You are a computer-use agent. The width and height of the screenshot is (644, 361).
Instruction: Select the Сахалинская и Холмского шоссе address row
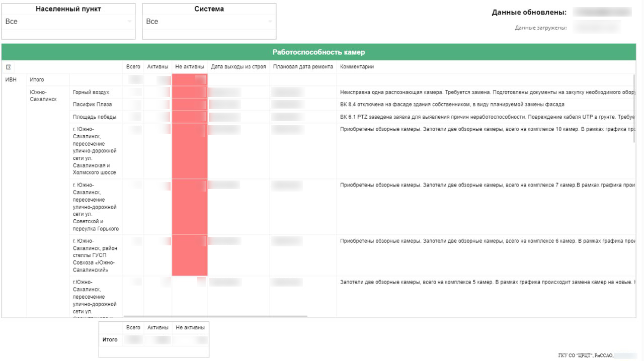[95, 151]
